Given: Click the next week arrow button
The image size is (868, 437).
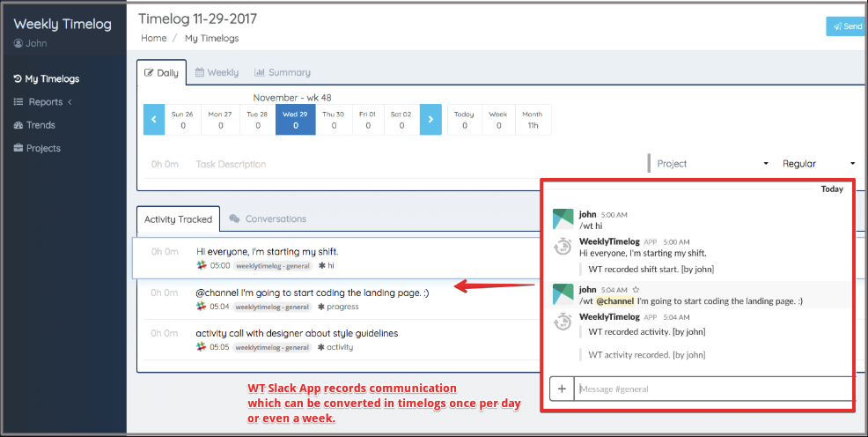Looking at the screenshot, I should coord(430,119).
